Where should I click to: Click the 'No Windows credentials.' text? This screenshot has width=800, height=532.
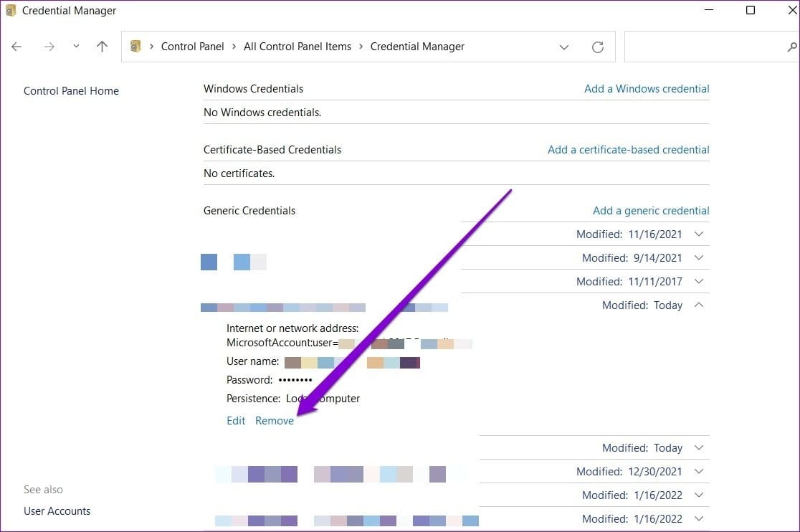click(262, 113)
